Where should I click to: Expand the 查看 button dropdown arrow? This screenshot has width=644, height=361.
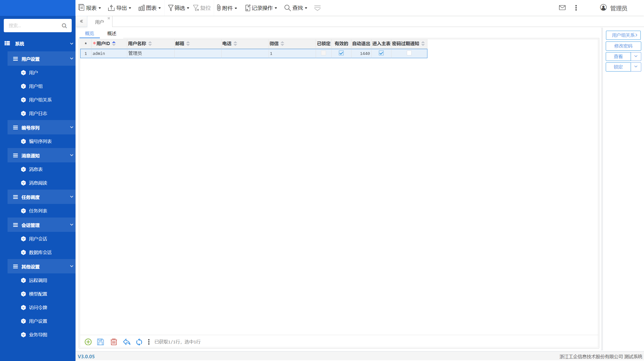coord(636,56)
